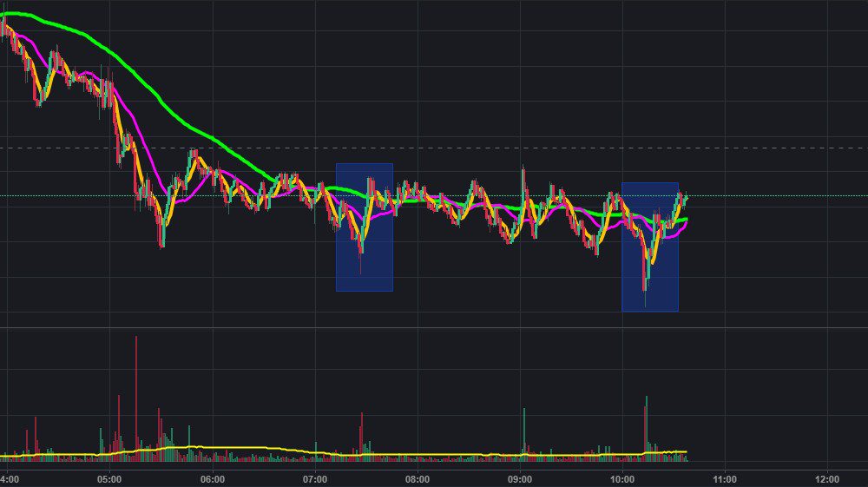This screenshot has height=487, width=868.
Task: Click the 11:00 time axis label
Action: pos(724,478)
